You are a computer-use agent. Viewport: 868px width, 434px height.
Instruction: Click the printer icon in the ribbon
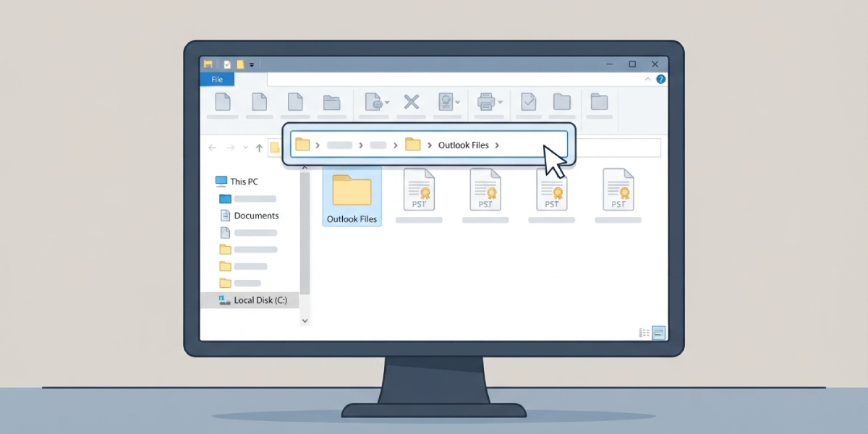tap(485, 102)
